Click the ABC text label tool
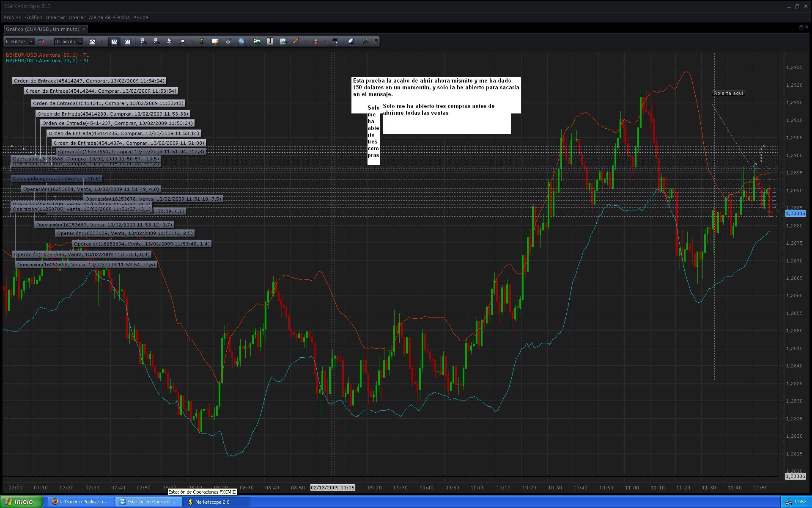812x508 pixels. (335, 41)
